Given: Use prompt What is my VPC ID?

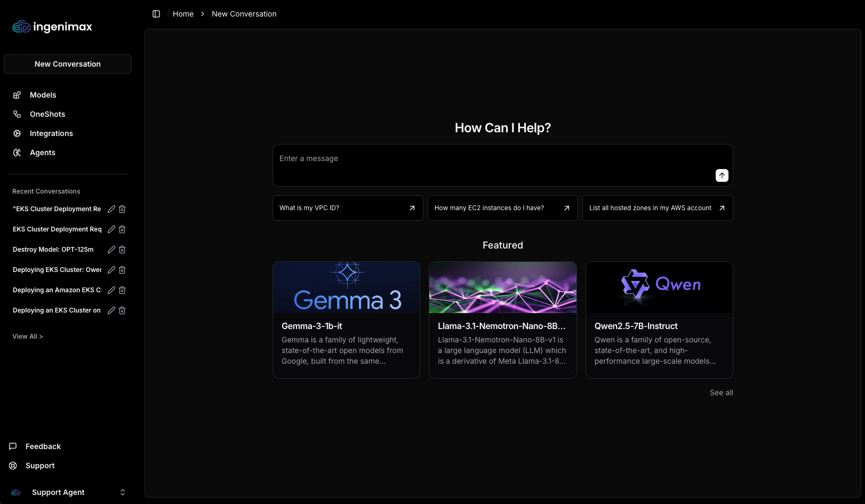Looking at the screenshot, I should coord(348,208).
